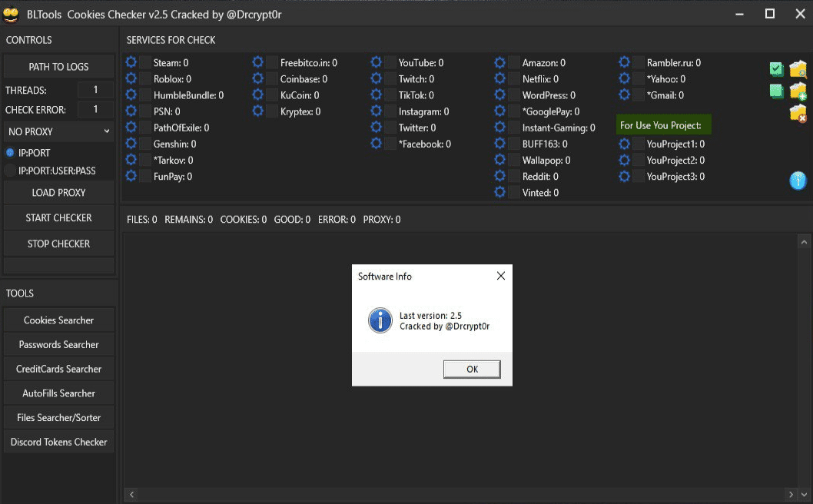Open the NO PROXY dropdown

(58, 131)
